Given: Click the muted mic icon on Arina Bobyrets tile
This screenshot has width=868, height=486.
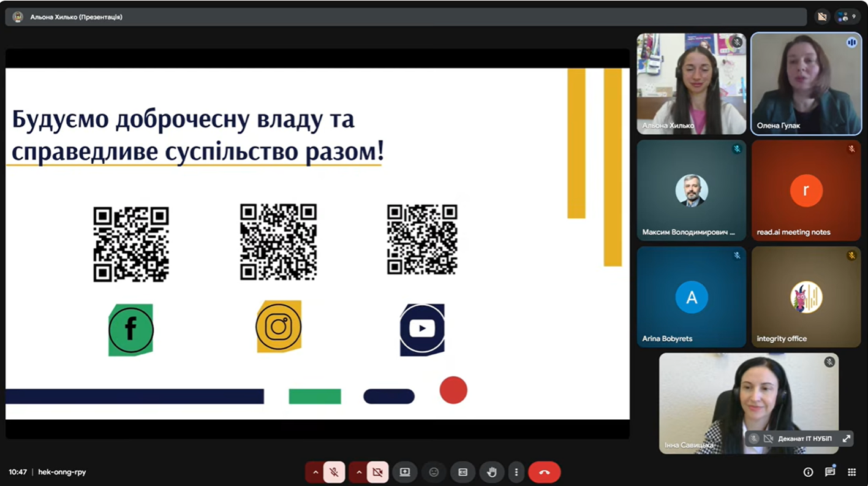Looking at the screenshot, I should click(x=737, y=256).
